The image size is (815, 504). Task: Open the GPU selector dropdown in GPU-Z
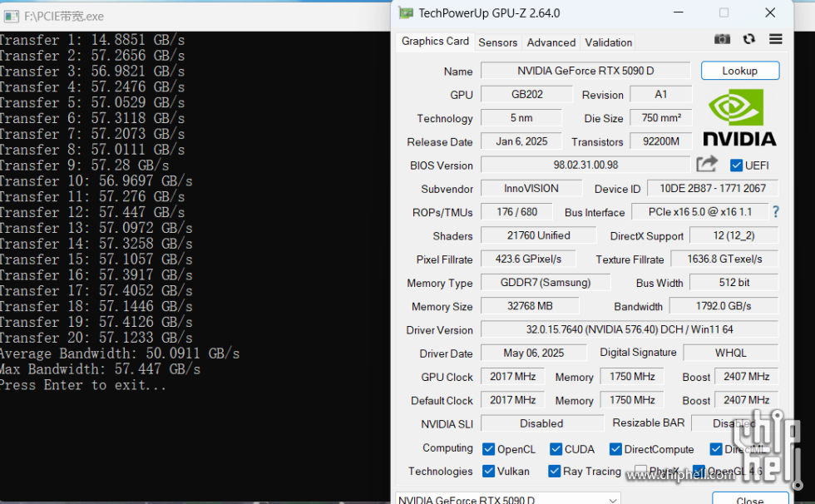508,499
